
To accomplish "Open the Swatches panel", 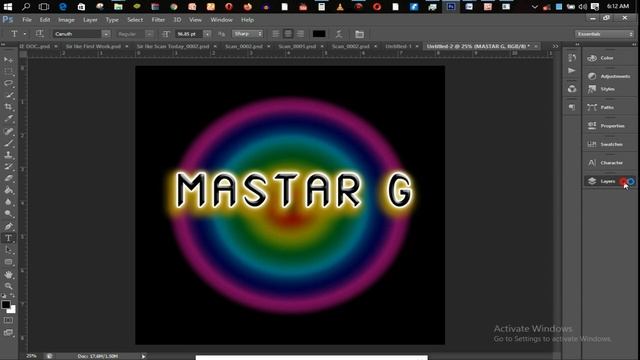I will [x=609, y=144].
